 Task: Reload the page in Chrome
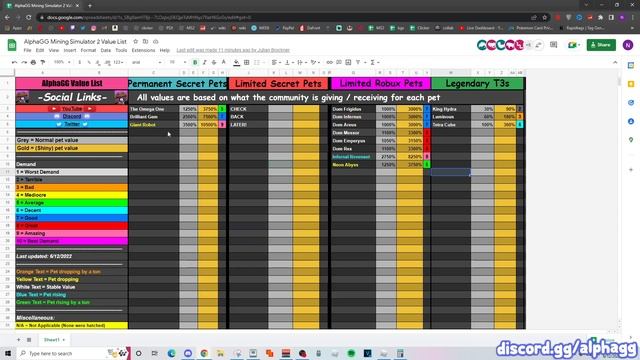(29, 18)
